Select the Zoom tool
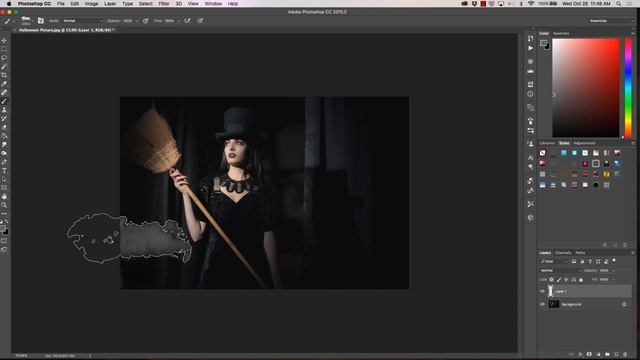The height and width of the screenshot is (360, 640). click(x=4, y=205)
